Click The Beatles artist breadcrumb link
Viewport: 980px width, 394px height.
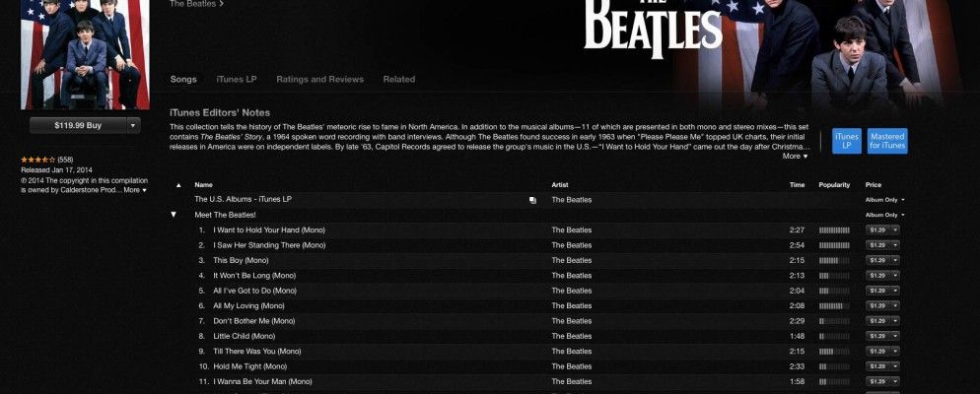[194, 4]
